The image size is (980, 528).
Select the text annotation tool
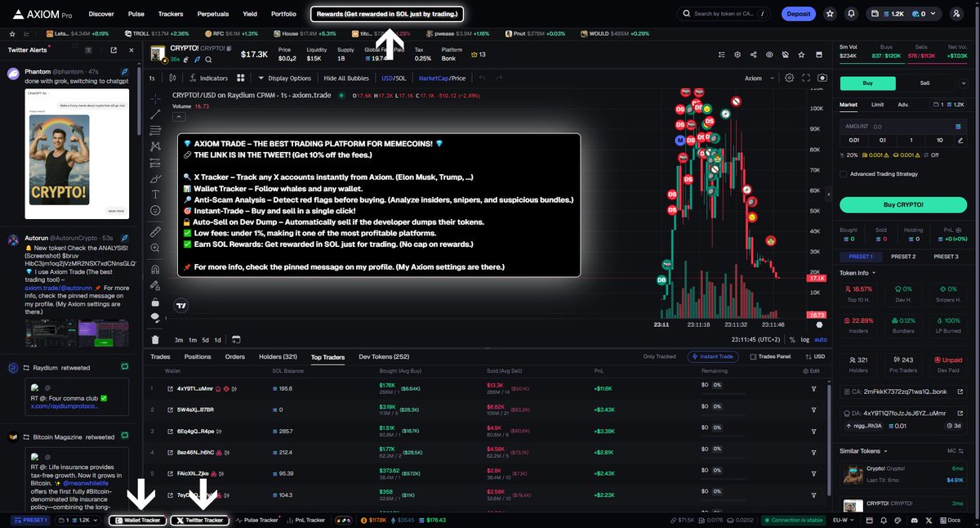[x=155, y=195]
